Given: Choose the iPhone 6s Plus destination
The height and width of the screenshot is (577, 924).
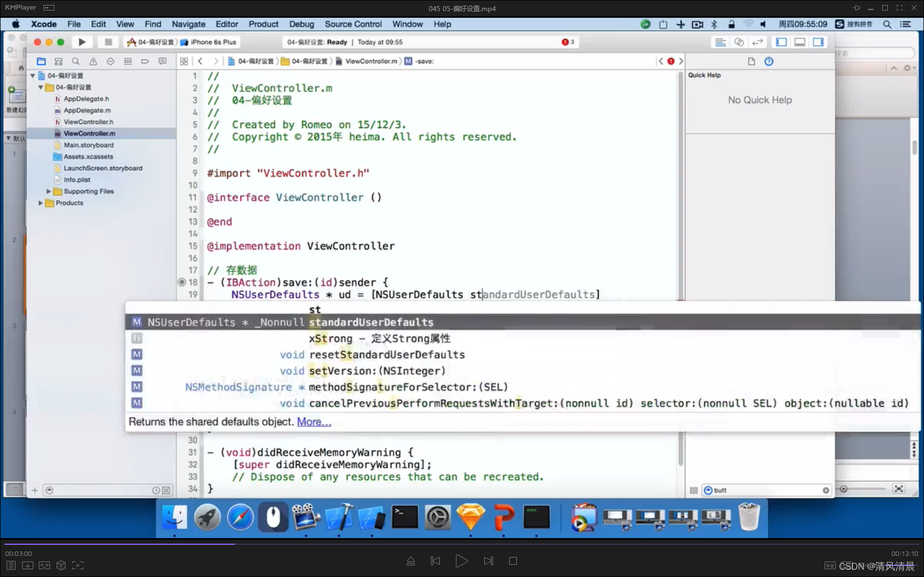Looking at the screenshot, I should (209, 42).
